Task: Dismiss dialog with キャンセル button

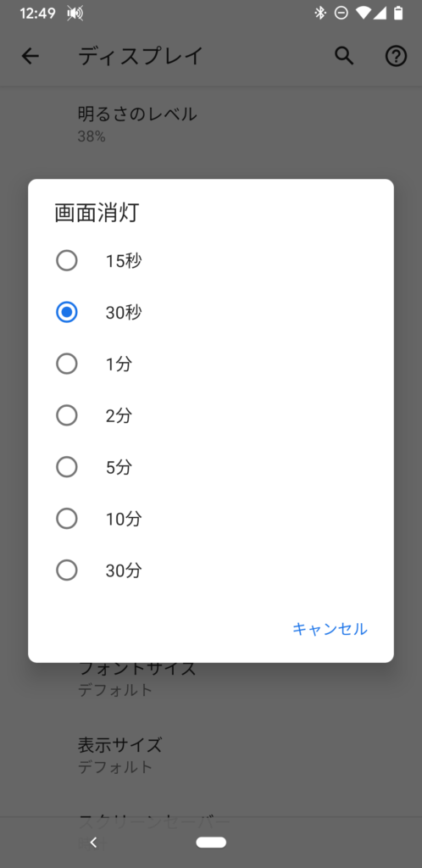Action: [330, 629]
